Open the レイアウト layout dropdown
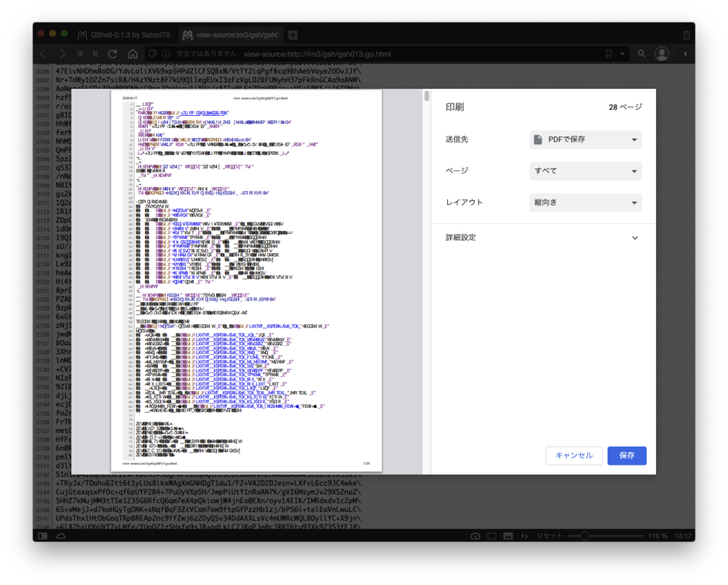 pyautogui.click(x=585, y=203)
